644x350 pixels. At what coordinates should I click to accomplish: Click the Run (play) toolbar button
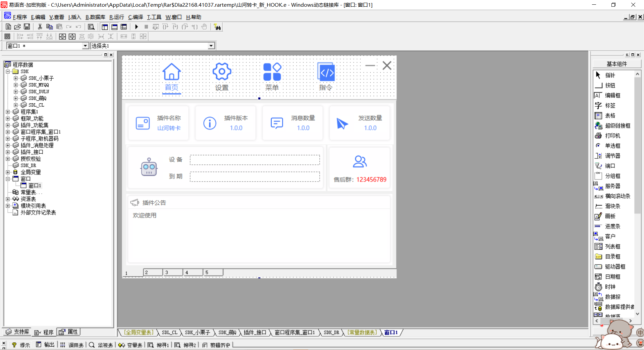(137, 27)
